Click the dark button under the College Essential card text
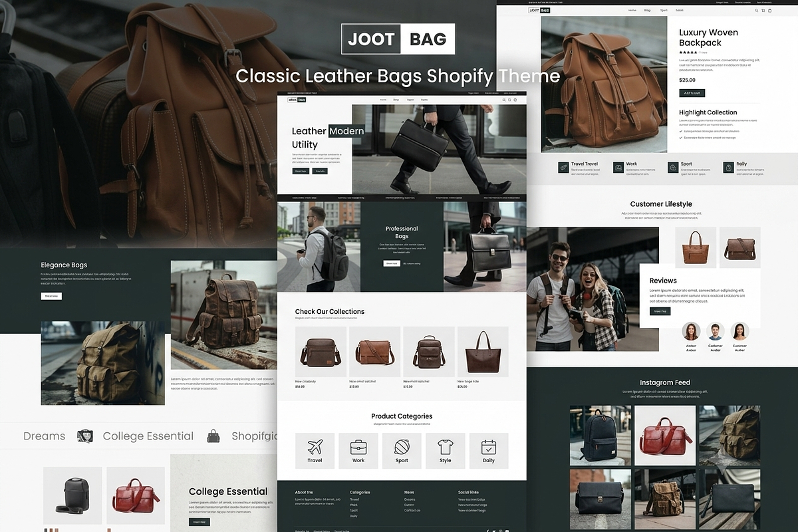The image size is (798, 532). (x=198, y=522)
